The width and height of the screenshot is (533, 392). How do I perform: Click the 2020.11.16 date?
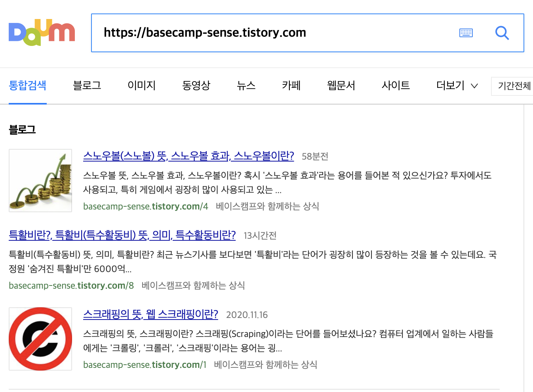coord(247,315)
